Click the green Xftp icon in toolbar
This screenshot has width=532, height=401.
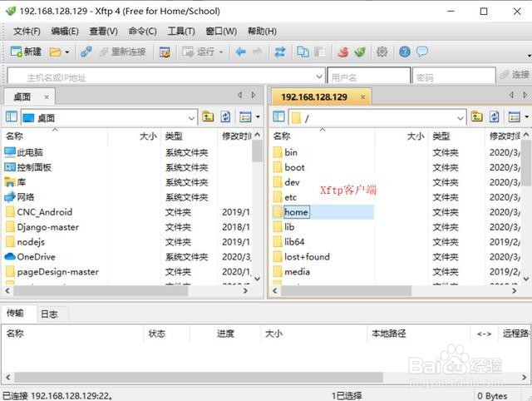360,52
